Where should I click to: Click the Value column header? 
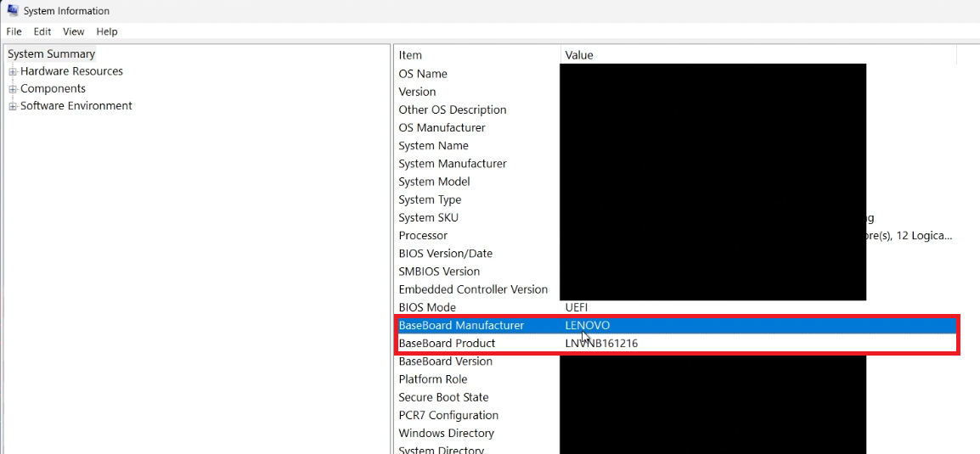[x=758, y=55]
